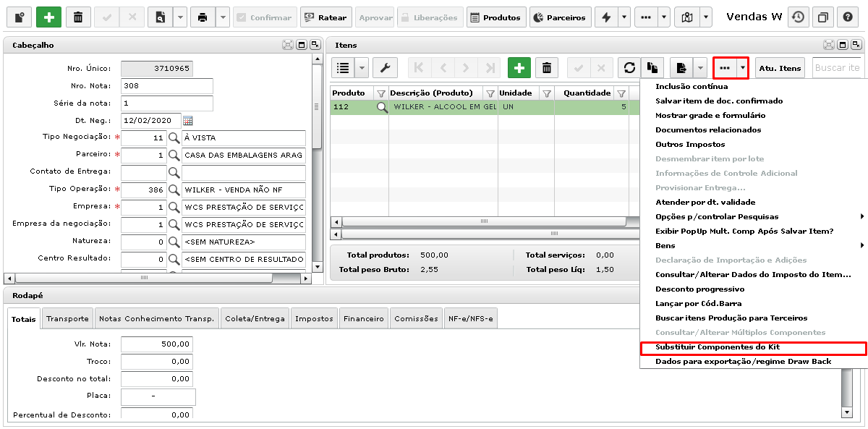Click the Parceiros button
868x429 pixels.
point(560,17)
